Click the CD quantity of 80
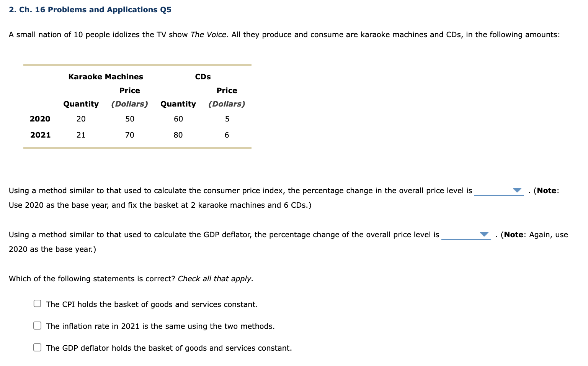 178,135
